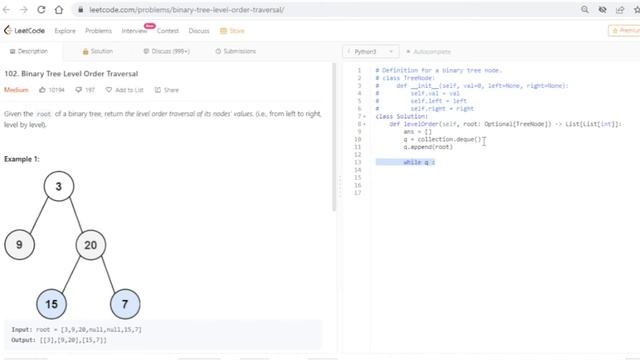Click the Output example text
The image size is (640, 360).
click(x=59, y=340)
